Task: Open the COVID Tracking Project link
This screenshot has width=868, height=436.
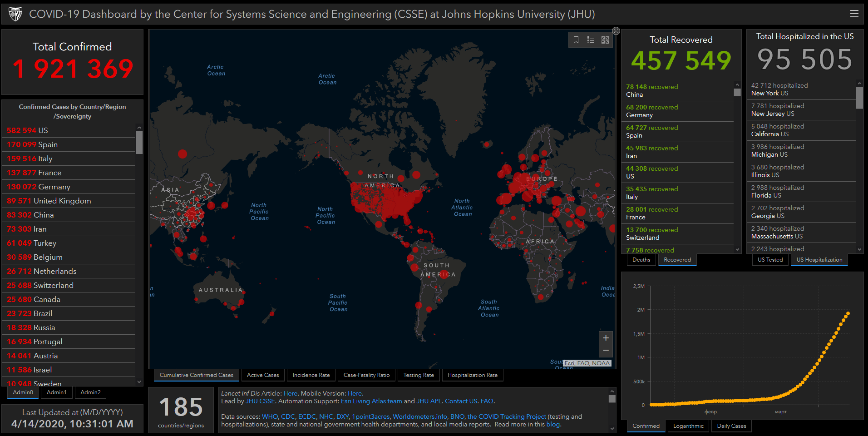Action: pyautogui.click(x=507, y=417)
